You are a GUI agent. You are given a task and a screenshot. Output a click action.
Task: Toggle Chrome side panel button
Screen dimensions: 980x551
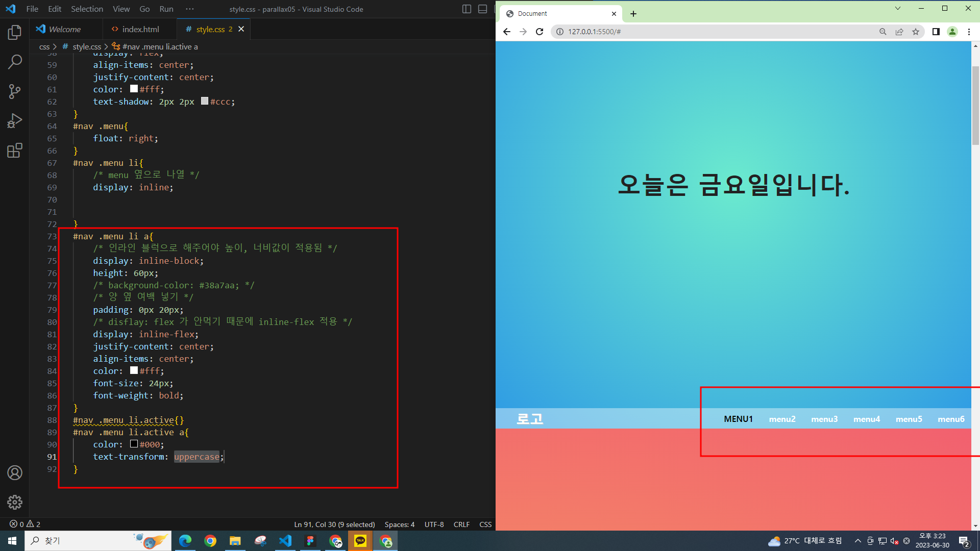(x=936, y=32)
